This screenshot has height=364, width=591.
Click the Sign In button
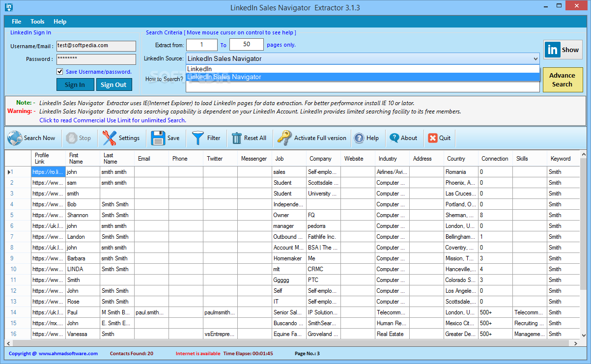coord(75,84)
